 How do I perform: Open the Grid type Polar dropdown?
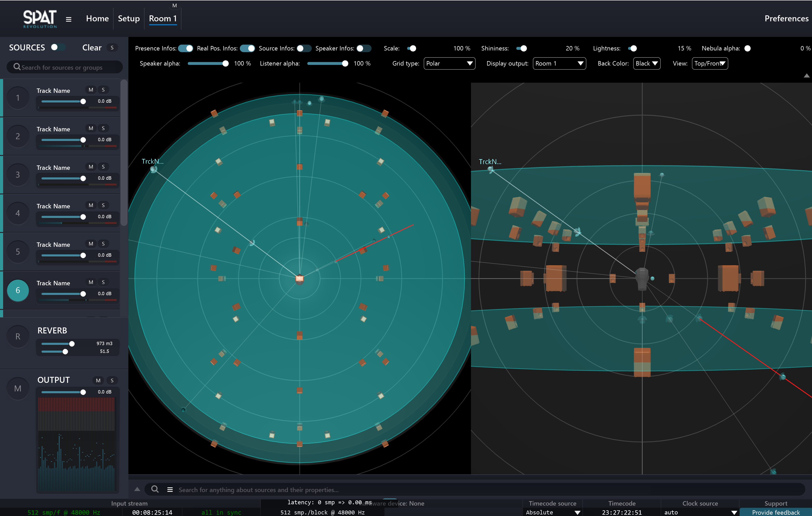click(x=449, y=63)
